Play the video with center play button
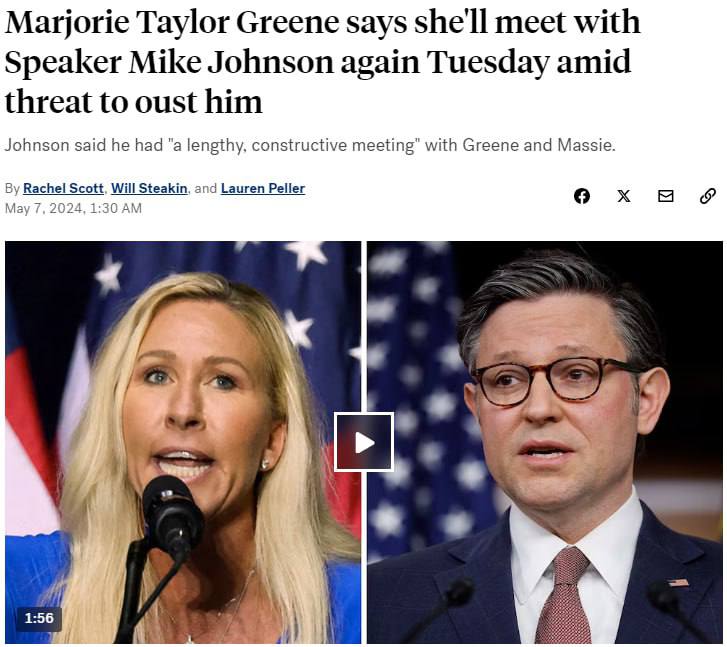 [x=364, y=442]
